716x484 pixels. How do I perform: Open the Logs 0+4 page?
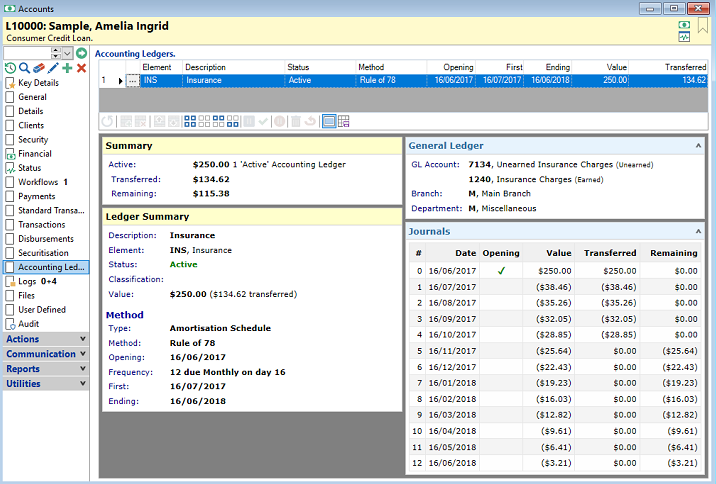pos(37,281)
